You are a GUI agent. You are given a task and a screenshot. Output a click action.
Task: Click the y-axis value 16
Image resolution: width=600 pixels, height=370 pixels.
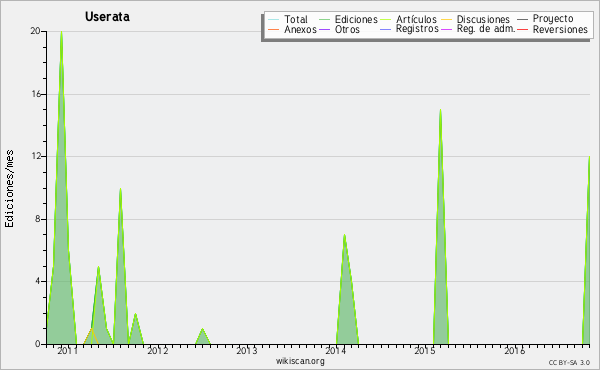click(36, 94)
